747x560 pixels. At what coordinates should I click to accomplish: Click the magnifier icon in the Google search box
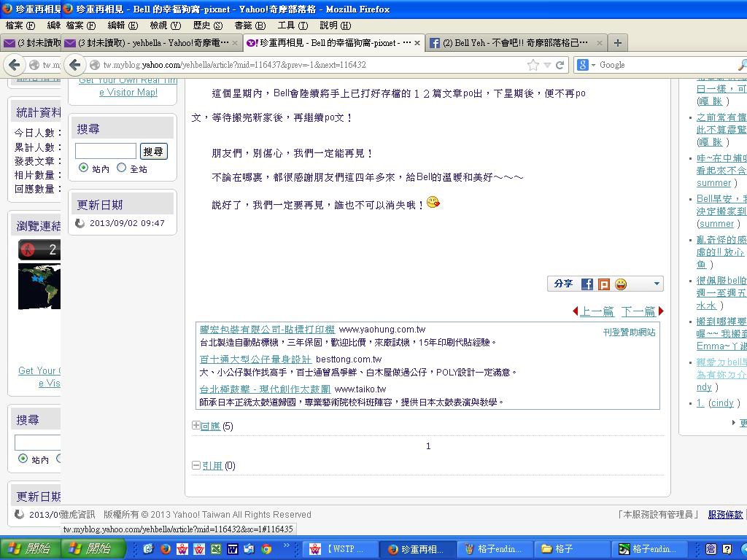click(742, 65)
